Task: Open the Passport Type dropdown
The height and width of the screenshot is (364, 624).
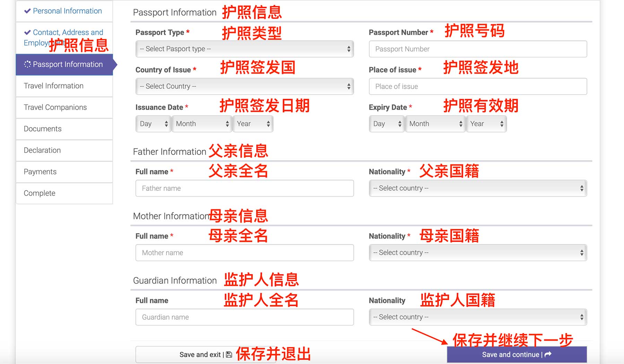Action: pyautogui.click(x=244, y=49)
